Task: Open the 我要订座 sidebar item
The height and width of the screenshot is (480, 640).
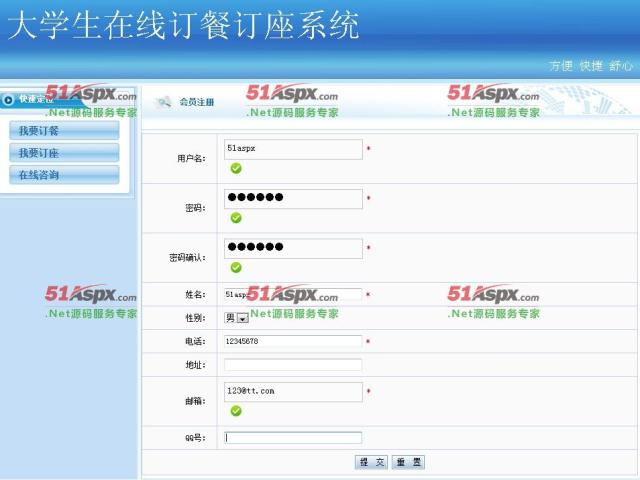Action: (64, 153)
